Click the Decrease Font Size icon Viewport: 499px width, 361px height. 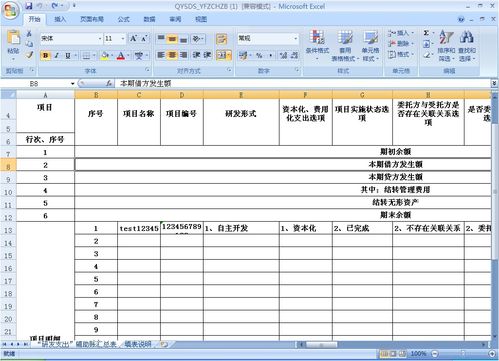pos(144,39)
